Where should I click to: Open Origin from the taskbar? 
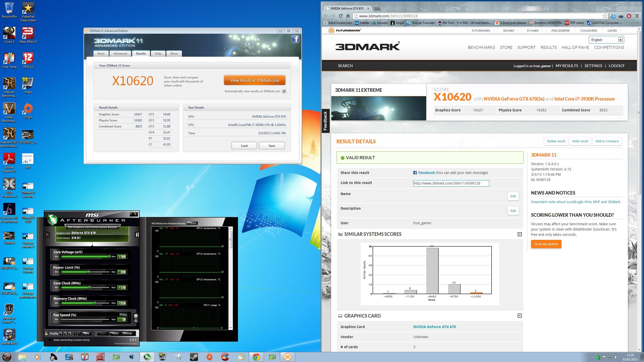tap(209, 357)
